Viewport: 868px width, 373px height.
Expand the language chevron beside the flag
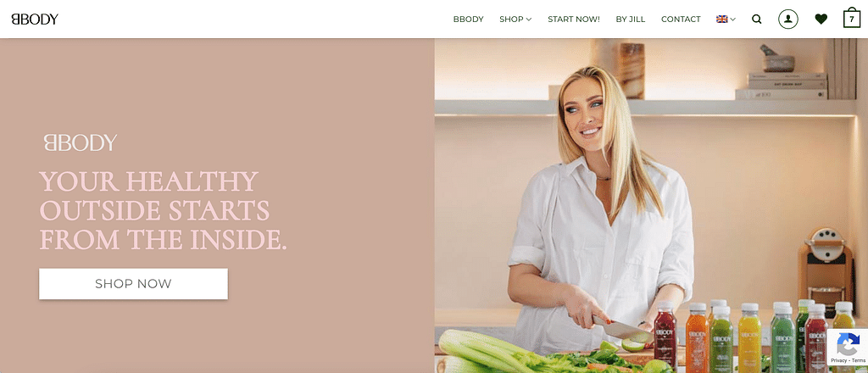(x=733, y=19)
